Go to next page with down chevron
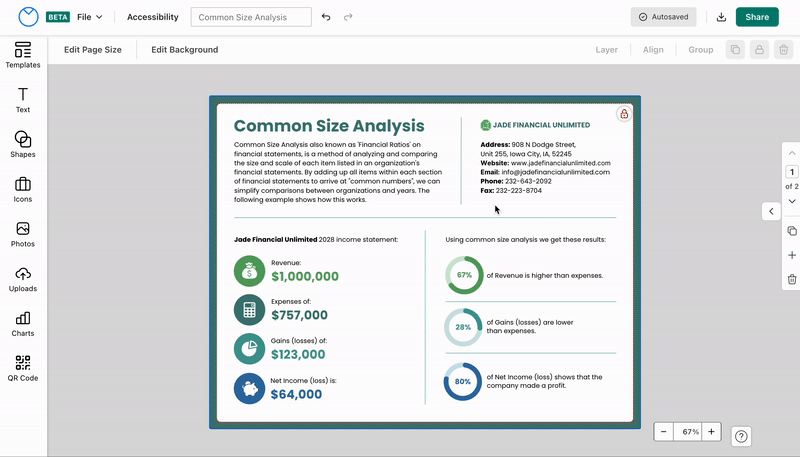This screenshot has width=800, height=457. tap(792, 201)
